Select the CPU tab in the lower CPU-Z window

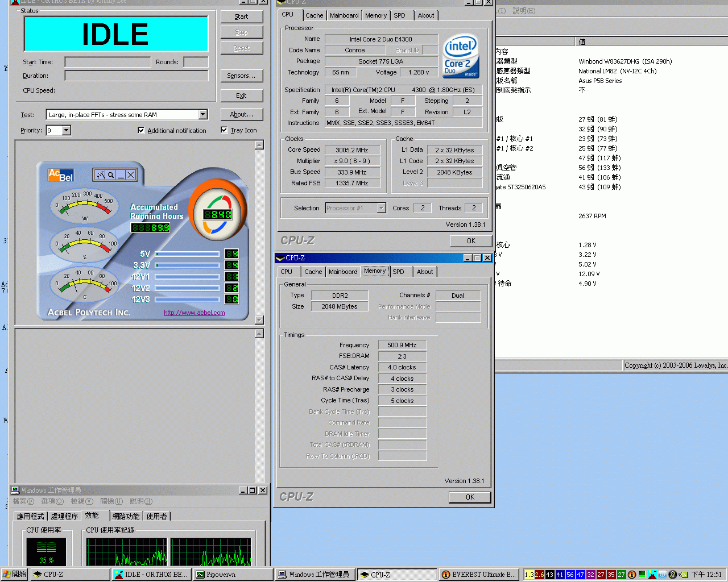coord(287,272)
